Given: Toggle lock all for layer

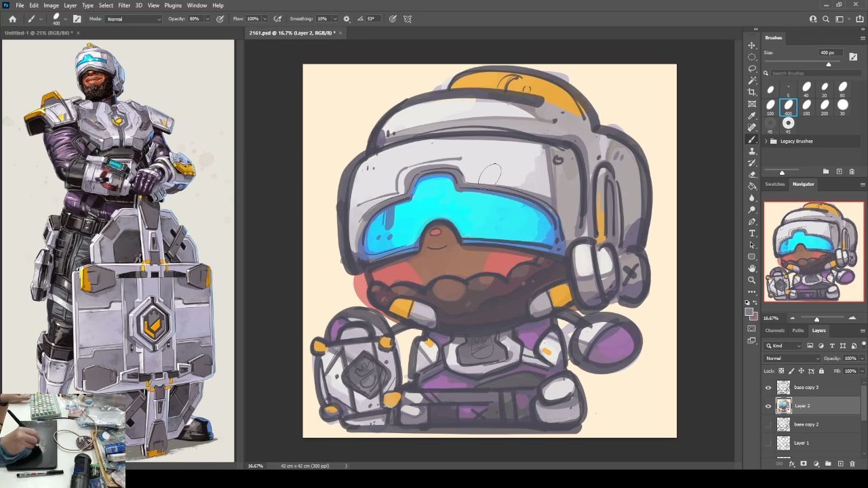Looking at the screenshot, I should point(821,371).
